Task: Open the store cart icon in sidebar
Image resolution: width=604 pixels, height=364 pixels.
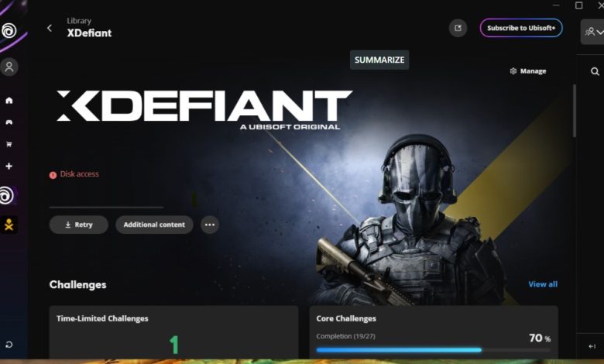Action: (9, 144)
